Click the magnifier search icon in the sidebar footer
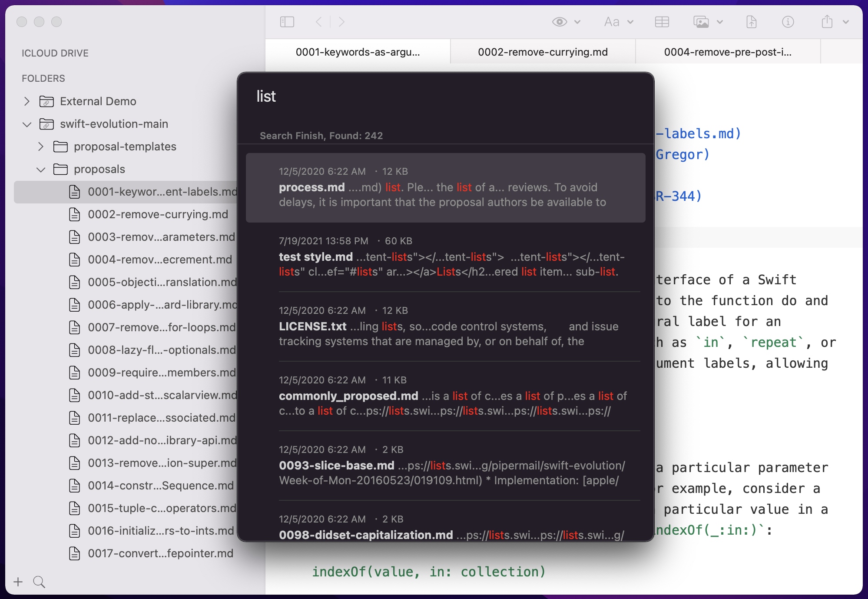The image size is (868, 599). point(39,582)
